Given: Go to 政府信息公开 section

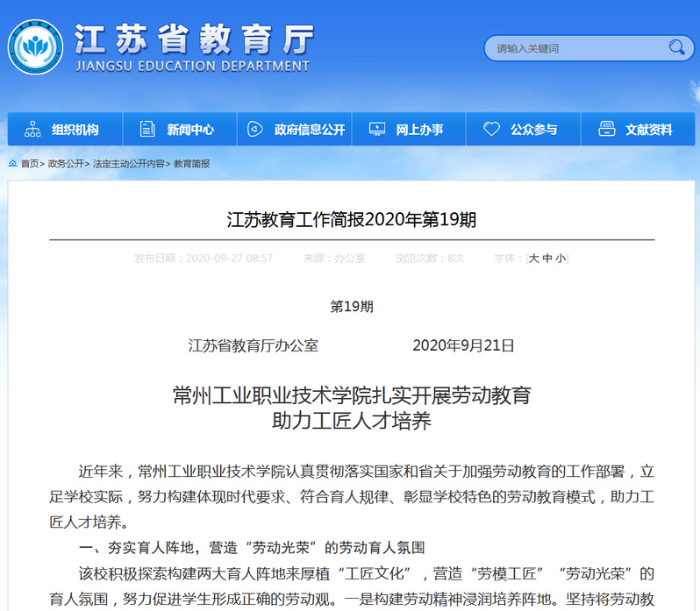Looking at the screenshot, I should click(309, 130).
